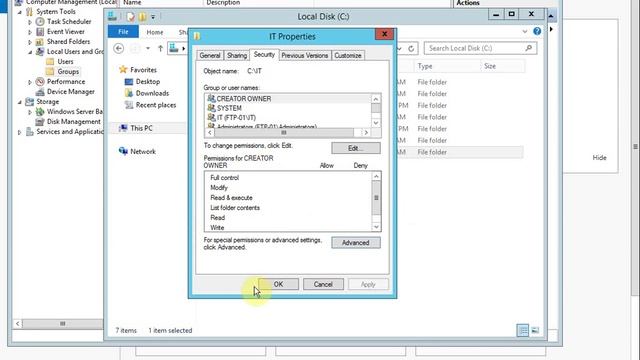Refresh the Local Disk (C:) view

coord(411,49)
